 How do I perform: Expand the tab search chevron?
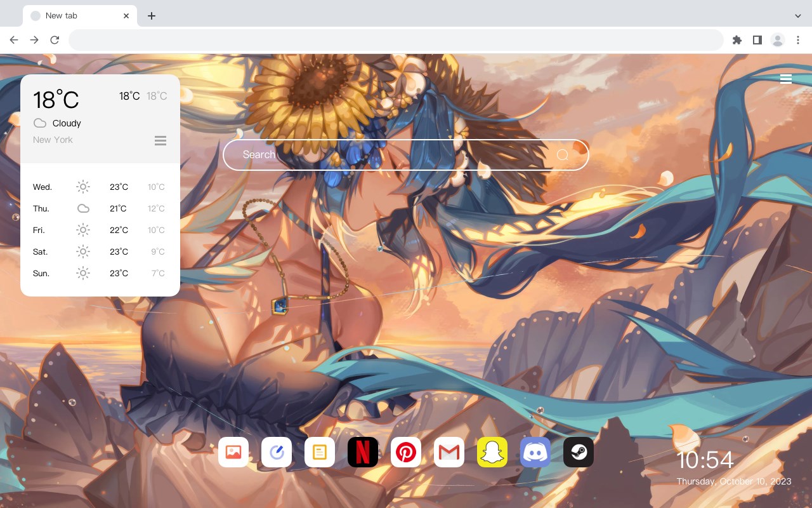tap(798, 16)
